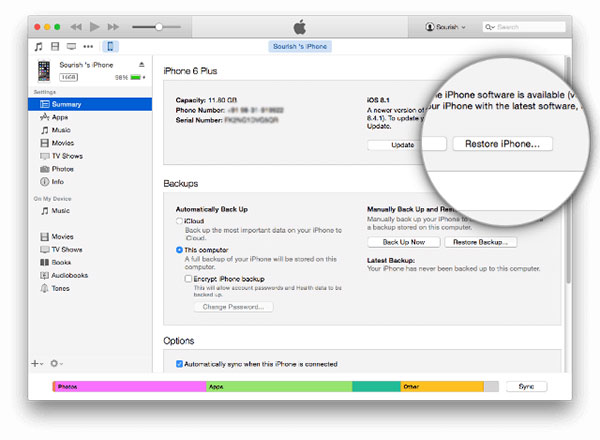Click the Update button
Screen dimensions: 600x440
[x=403, y=145]
